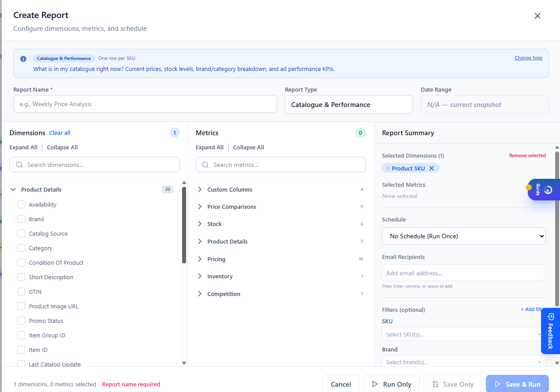Click the dimensions list scroll-down arrow

184,363
